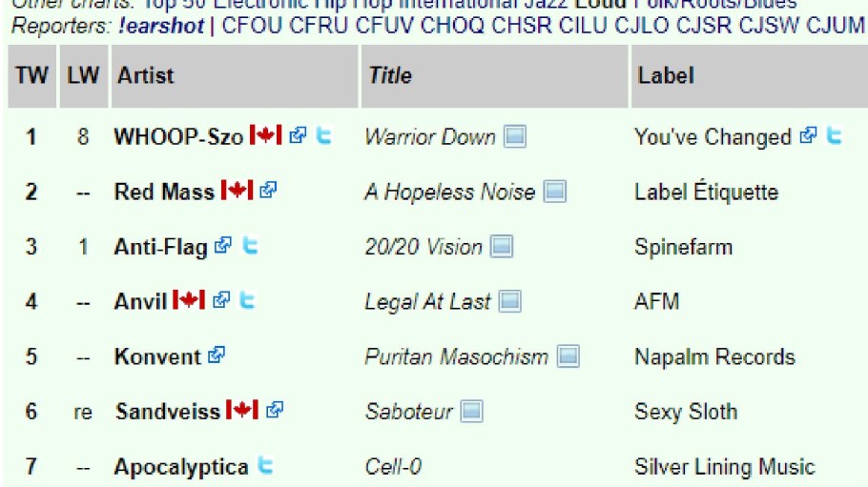Click the Label column header
Screen dimensions: 868x487
pyautogui.click(x=666, y=75)
